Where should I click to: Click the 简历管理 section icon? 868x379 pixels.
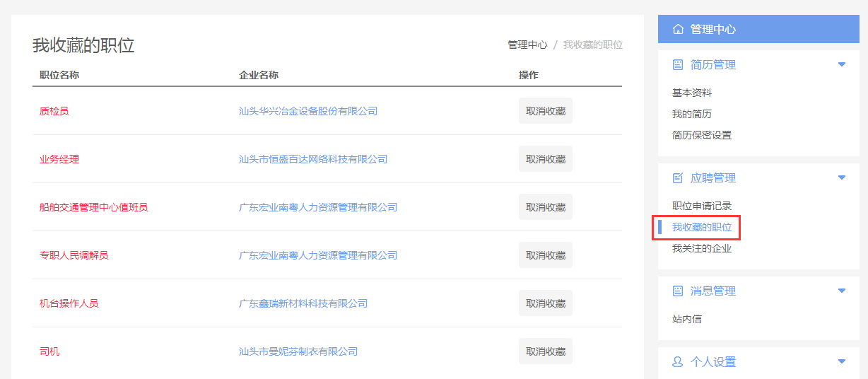tap(678, 65)
